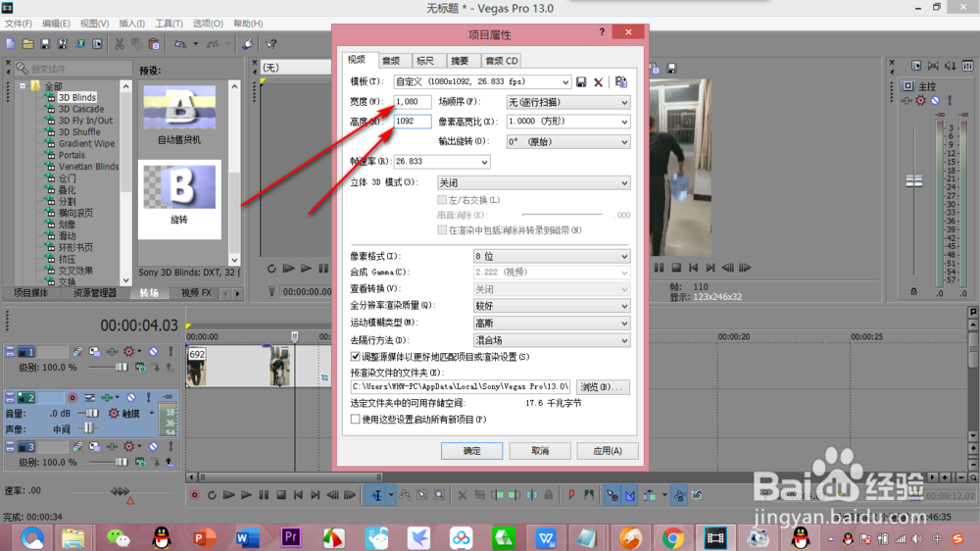
Task: Toggle the Enable Snapping icon
Action: 612,495
